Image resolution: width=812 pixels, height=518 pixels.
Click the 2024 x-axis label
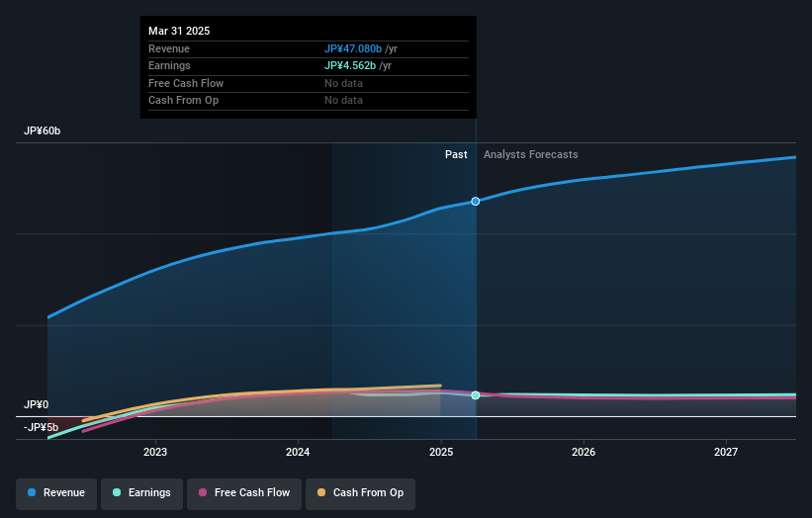pyautogui.click(x=298, y=453)
